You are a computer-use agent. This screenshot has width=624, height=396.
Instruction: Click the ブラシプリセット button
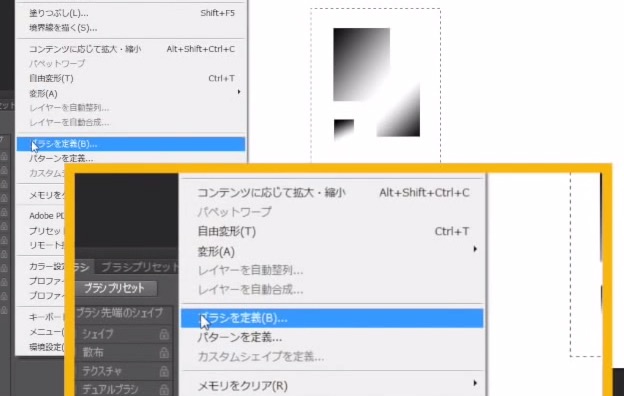[115, 288]
